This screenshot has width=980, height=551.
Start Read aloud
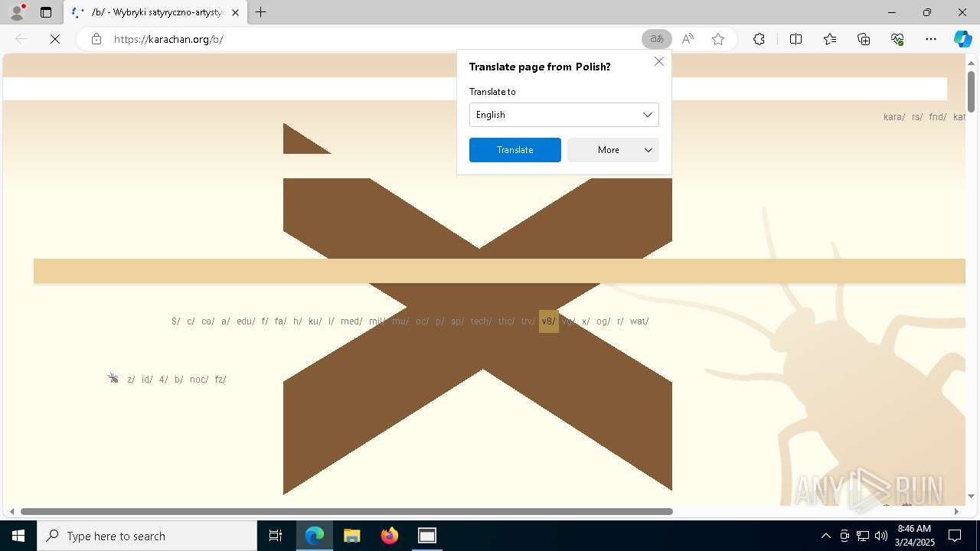click(x=688, y=39)
